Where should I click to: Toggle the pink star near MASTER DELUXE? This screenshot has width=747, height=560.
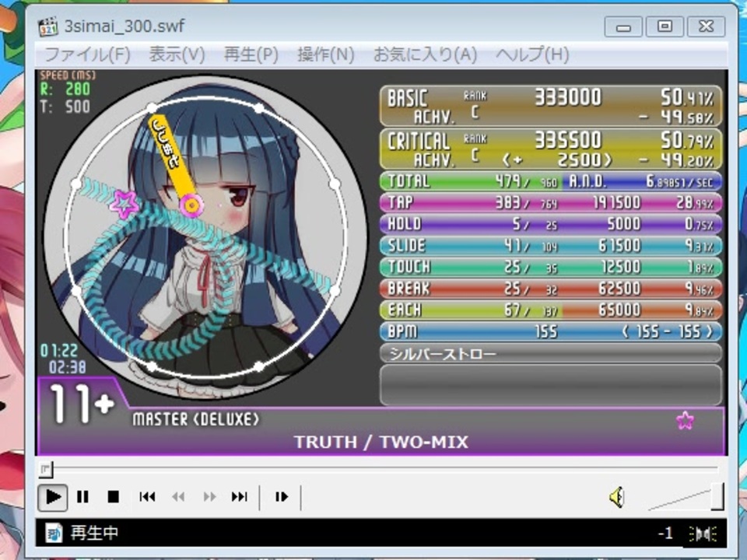[x=684, y=419]
